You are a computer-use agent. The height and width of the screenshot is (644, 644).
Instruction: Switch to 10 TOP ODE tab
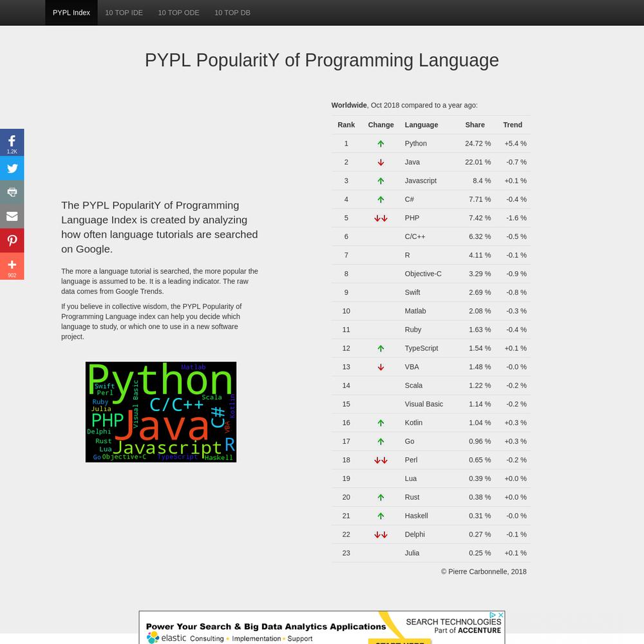(178, 13)
